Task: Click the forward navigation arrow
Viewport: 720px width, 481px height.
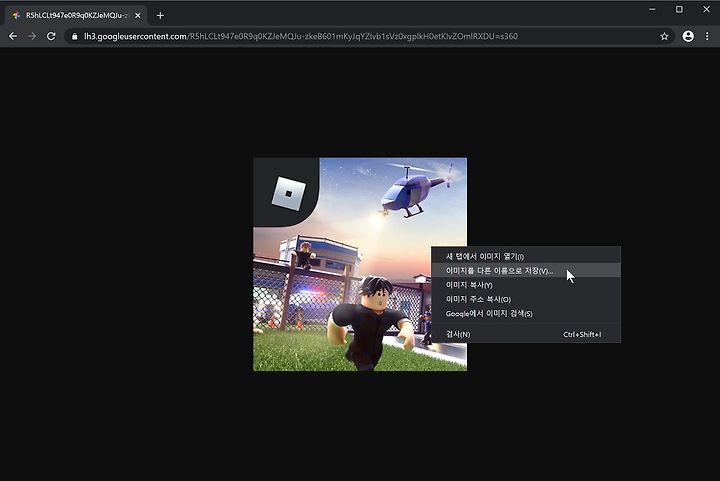Action: tap(32, 36)
